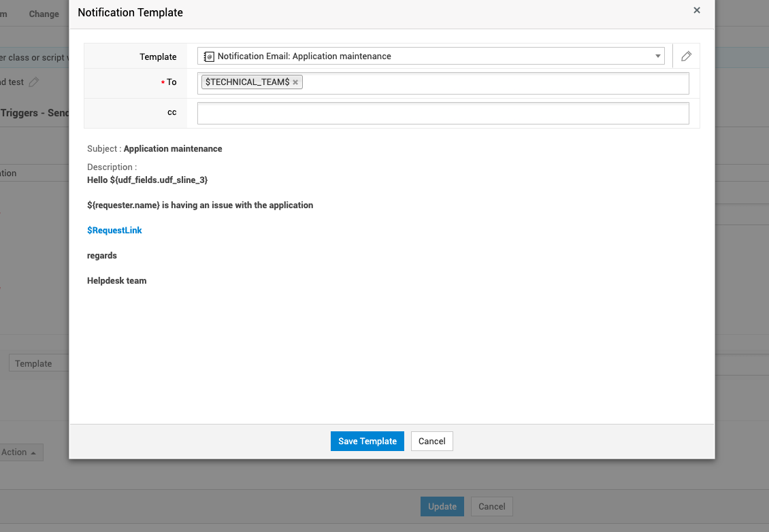The image size is (769, 532).
Task: Click the pencil icon to edit the template
Action: point(686,56)
